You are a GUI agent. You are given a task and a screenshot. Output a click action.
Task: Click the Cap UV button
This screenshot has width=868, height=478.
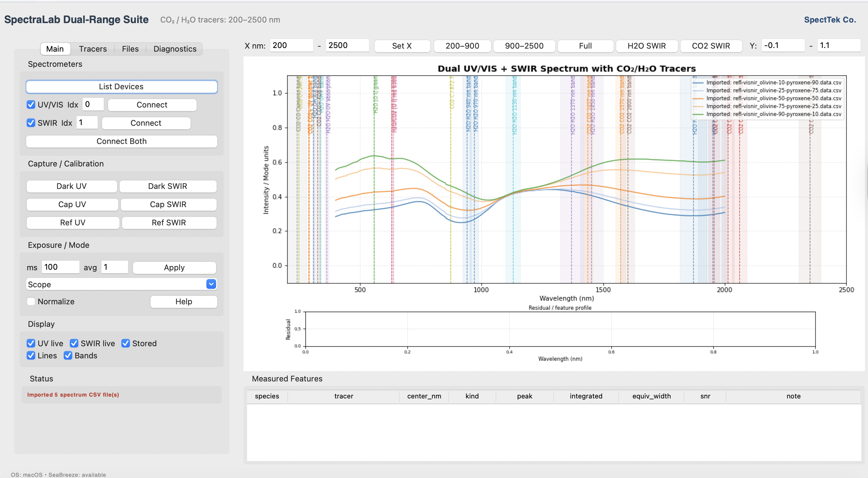click(73, 205)
